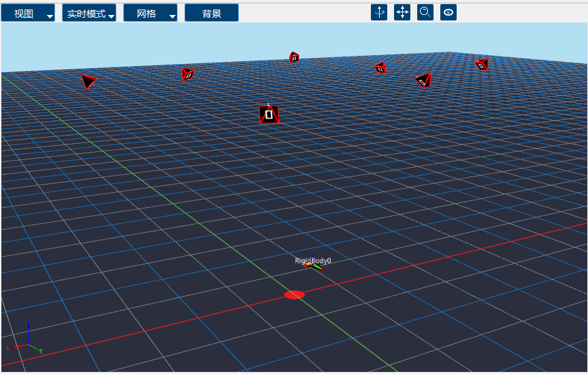Viewport: 588px width, 374px height.
Task: Select the top center distant camera
Action: coord(294,57)
